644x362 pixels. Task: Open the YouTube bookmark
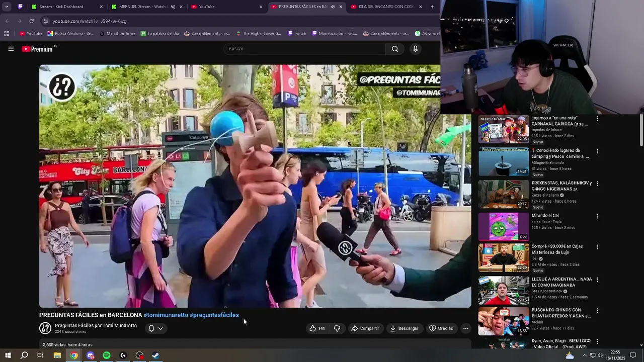(31, 34)
